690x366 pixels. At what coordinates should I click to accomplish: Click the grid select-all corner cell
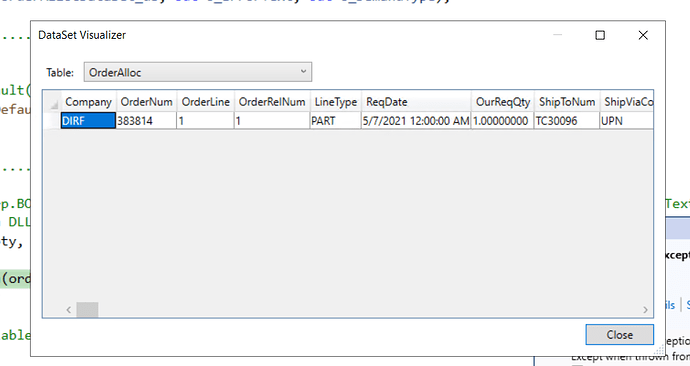(x=52, y=102)
